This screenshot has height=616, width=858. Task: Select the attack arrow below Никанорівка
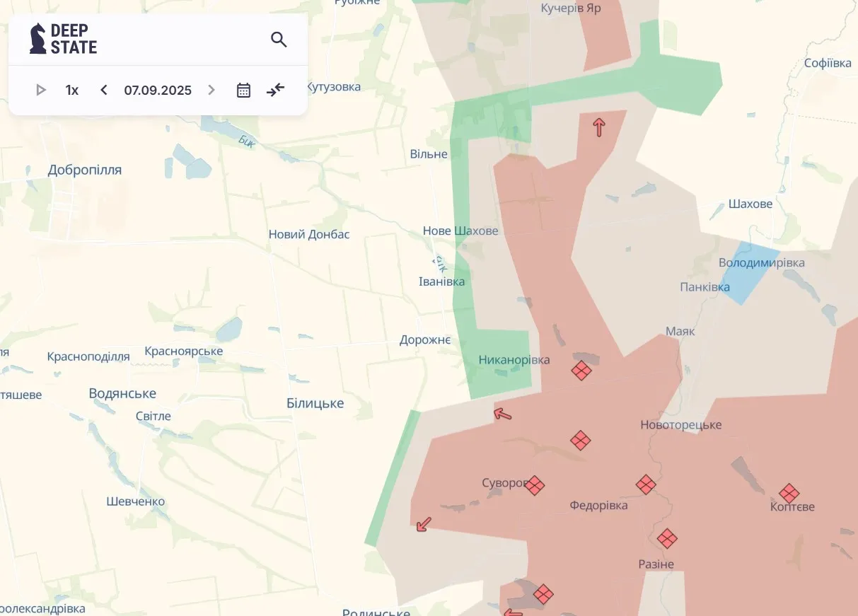pos(502,414)
